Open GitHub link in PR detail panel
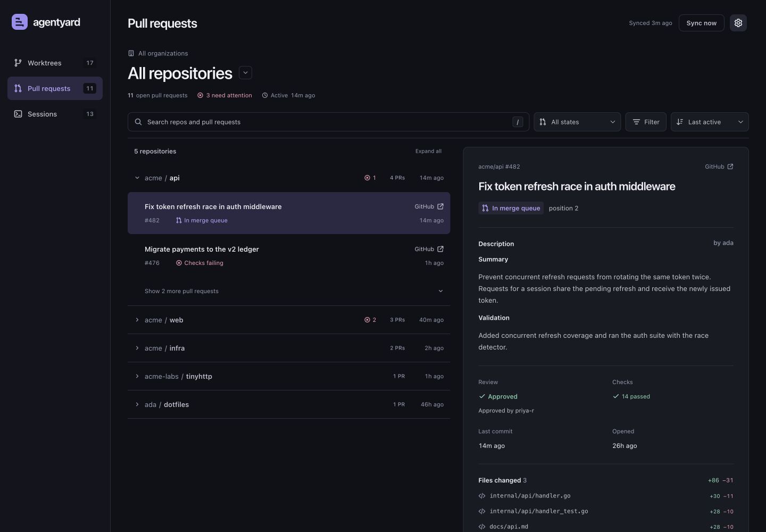The image size is (766, 532). pos(719,167)
